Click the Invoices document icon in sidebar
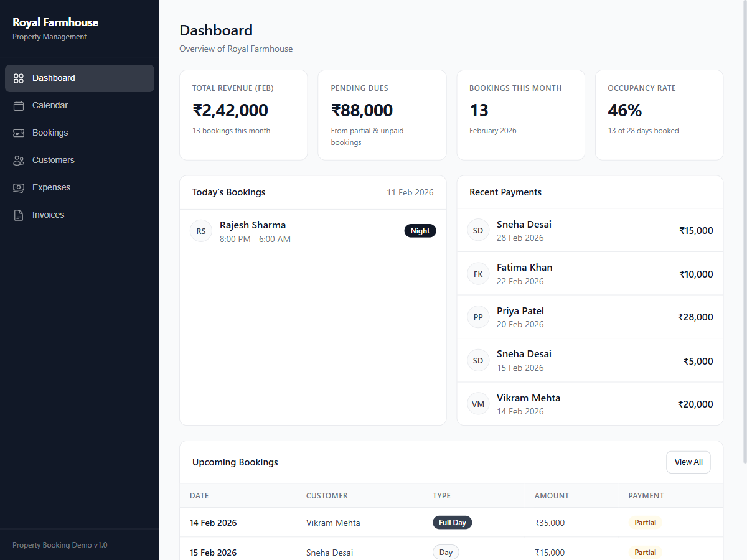Image resolution: width=747 pixels, height=560 pixels. pos(19,215)
